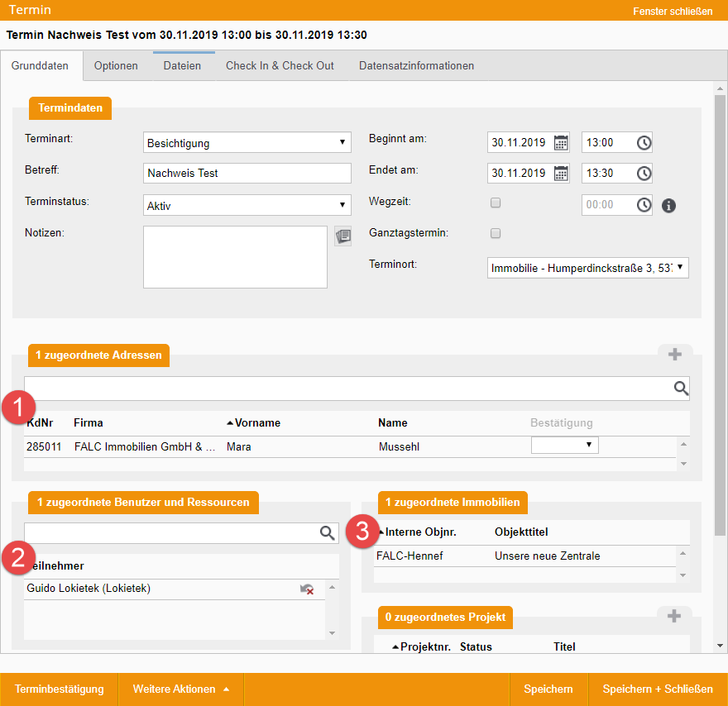
Task: Click search magnifier in zugeordnete Adressen
Action: point(680,388)
